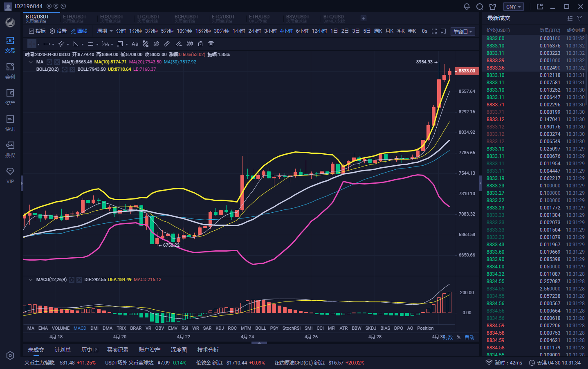Select the 深度图 depth chart tab

click(179, 350)
